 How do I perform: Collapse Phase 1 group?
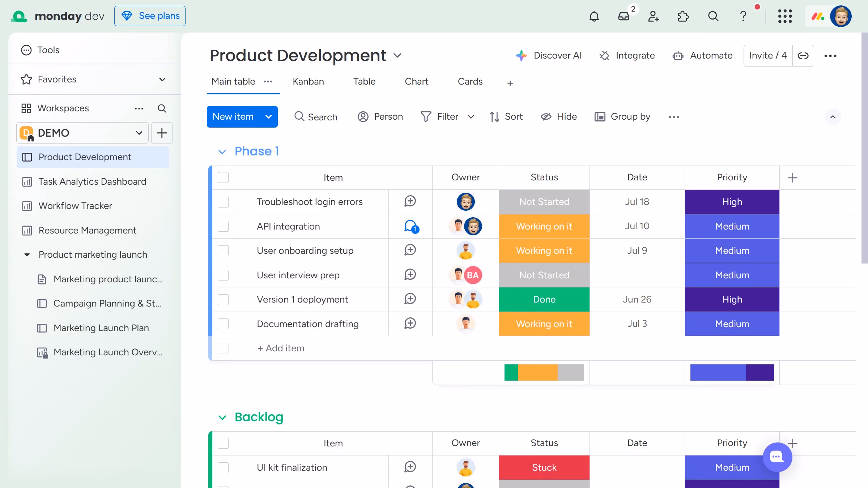pos(222,152)
